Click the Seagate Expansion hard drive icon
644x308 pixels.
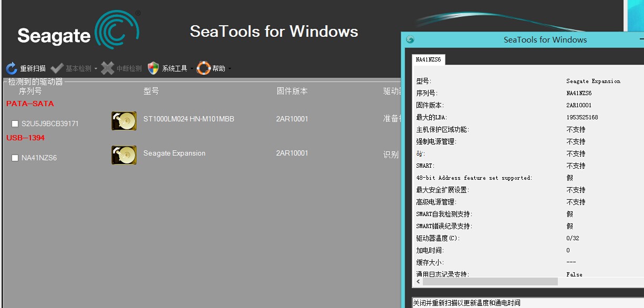click(124, 155)
